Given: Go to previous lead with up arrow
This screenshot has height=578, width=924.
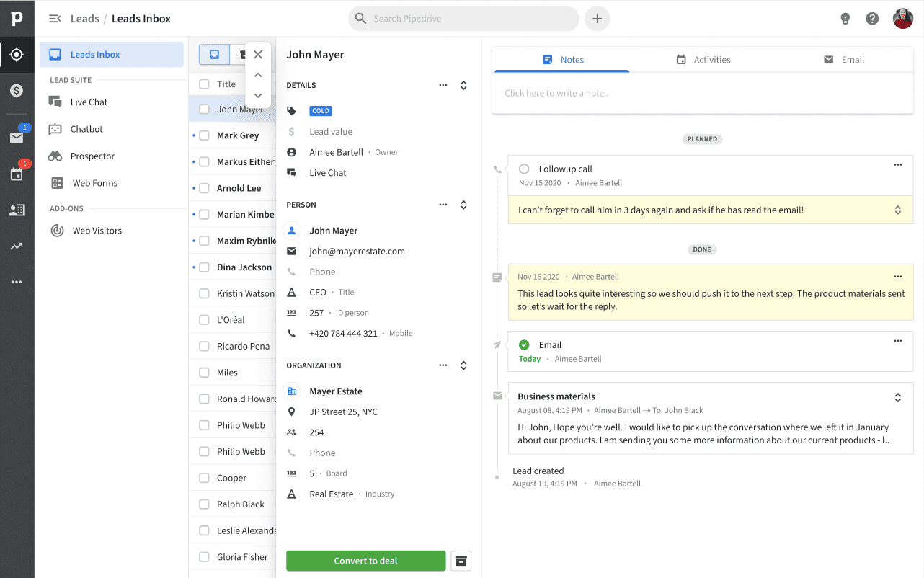Looking at the screenshot, I should pos(258,75).
